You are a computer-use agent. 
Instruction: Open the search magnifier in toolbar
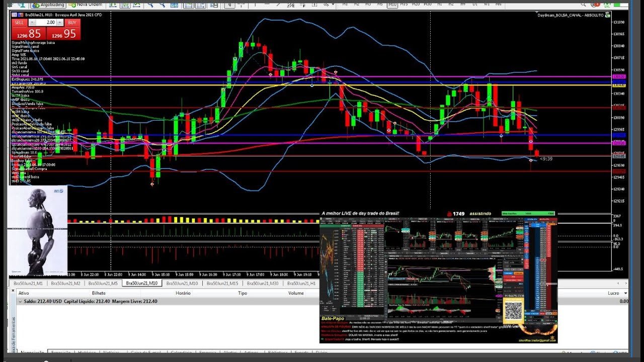pyautogui.click(x=583, y=4)
